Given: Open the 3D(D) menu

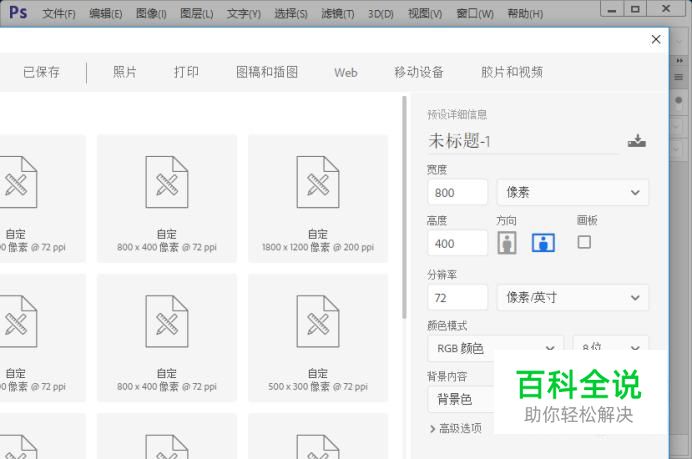Looking at the screenshot, I should 381,14.
